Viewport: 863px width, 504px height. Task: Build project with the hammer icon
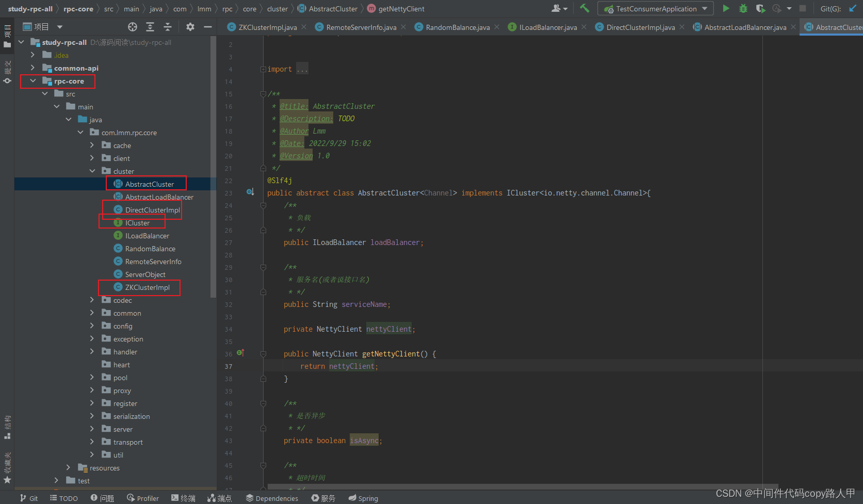(584, 8)
